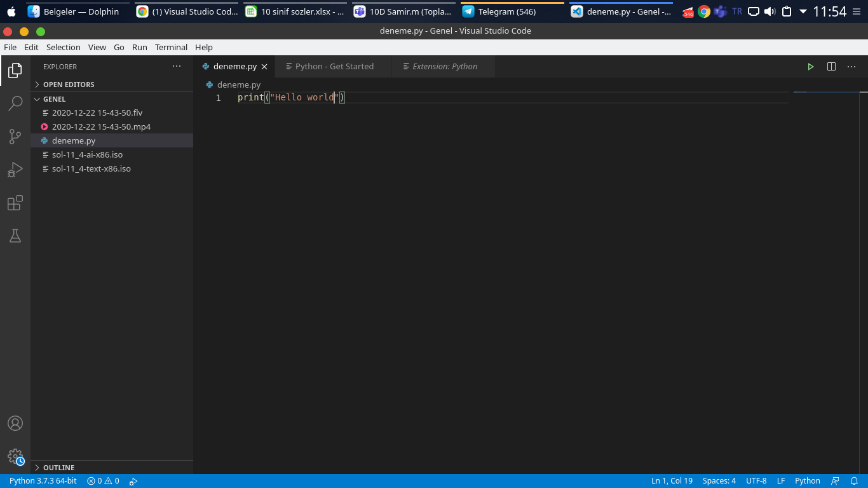
Task: Open the Run and Debug view
Action: pos(15,170)
